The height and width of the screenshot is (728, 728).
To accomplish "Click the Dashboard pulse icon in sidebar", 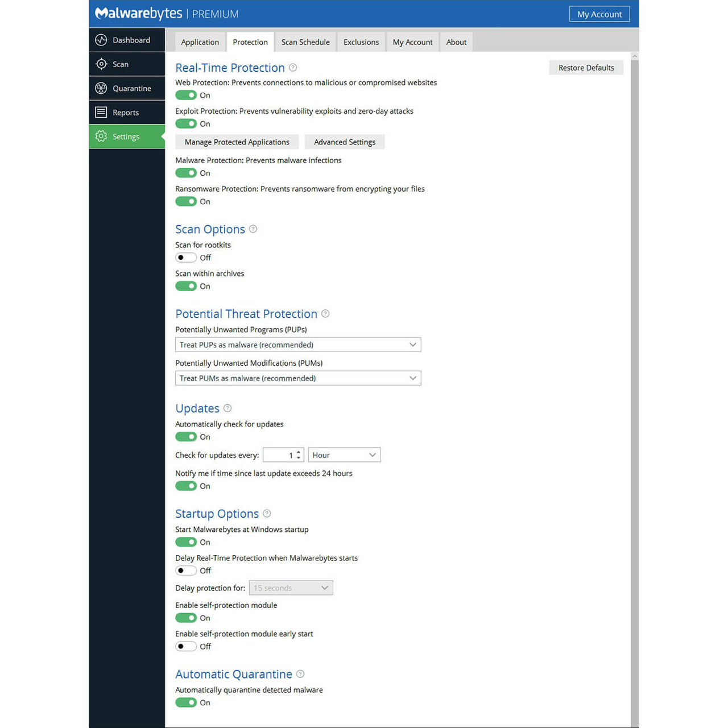I will (101, 40).
